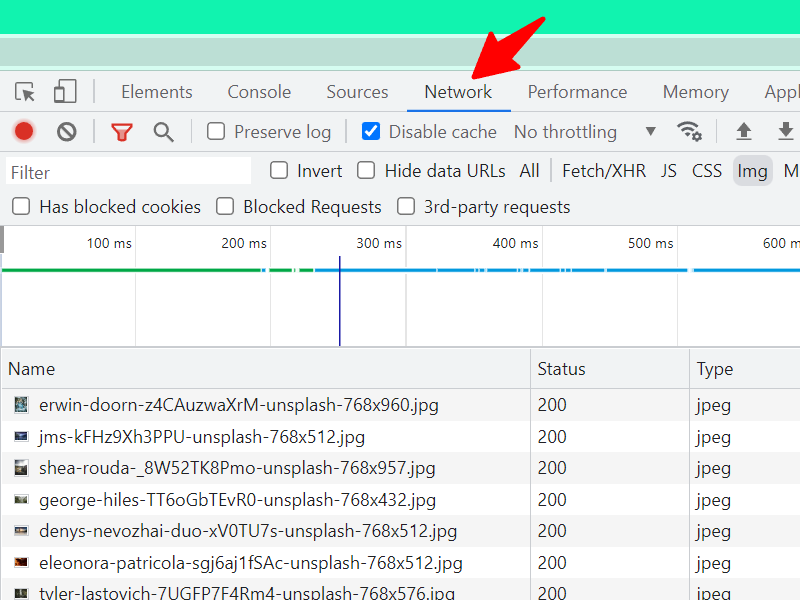Select thumbnail icon of shea-rouda image
The image size is (800, 600).
pos(21,468)
